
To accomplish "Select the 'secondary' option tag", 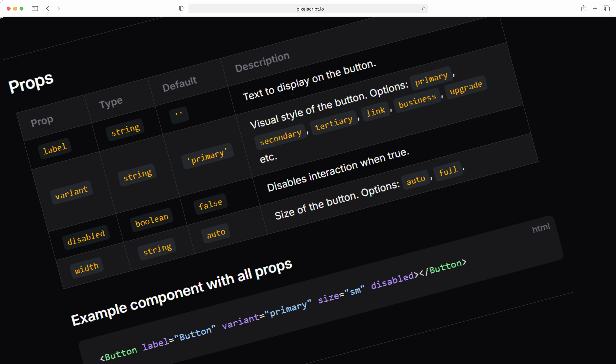I will click(280, 137).
